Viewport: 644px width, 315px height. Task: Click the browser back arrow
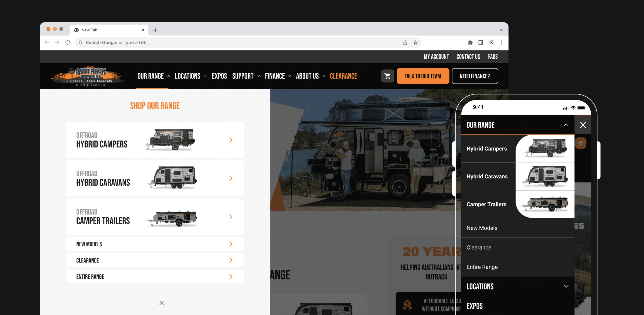[47, 43]
